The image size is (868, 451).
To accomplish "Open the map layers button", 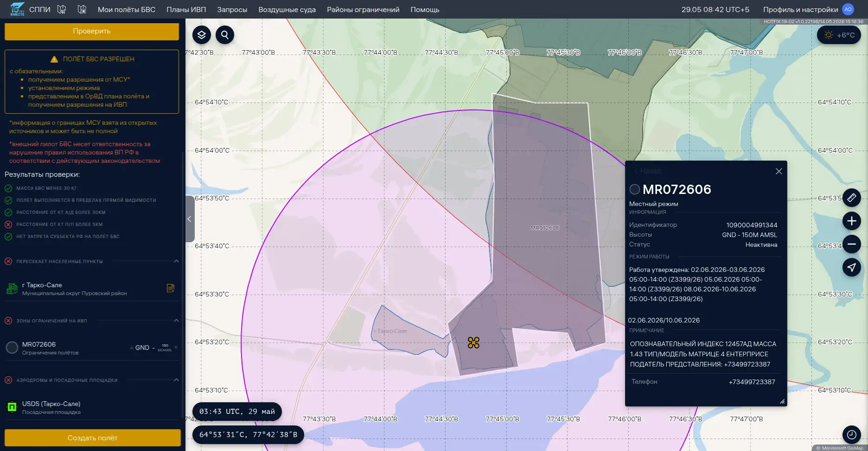I will pyautogui.click(x=202, y=35).
